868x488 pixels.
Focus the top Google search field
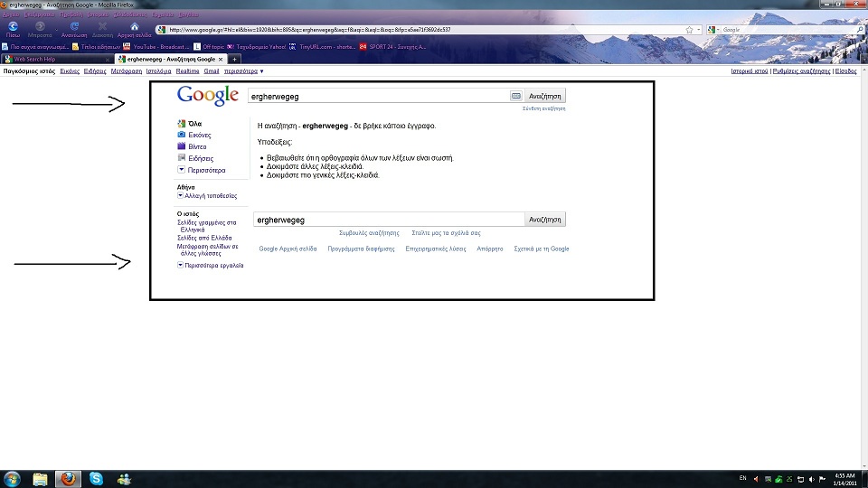[378, 97]
